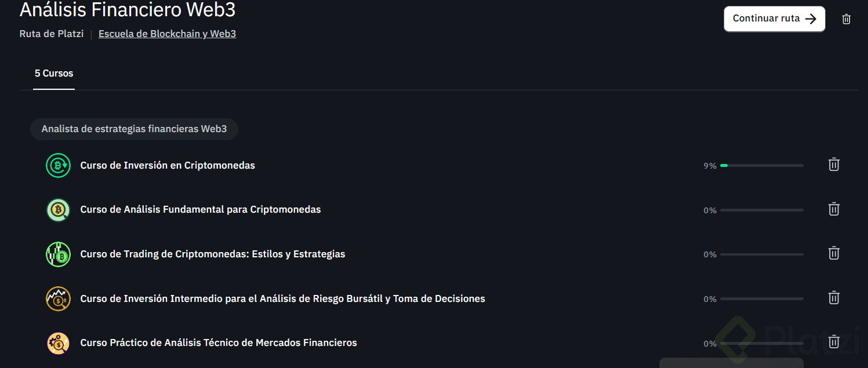Image resolution: width=868 pixels, height=368 pixels.
Task: Remove Curso de Análisis Fundamental from route
Action: [833, 209]
